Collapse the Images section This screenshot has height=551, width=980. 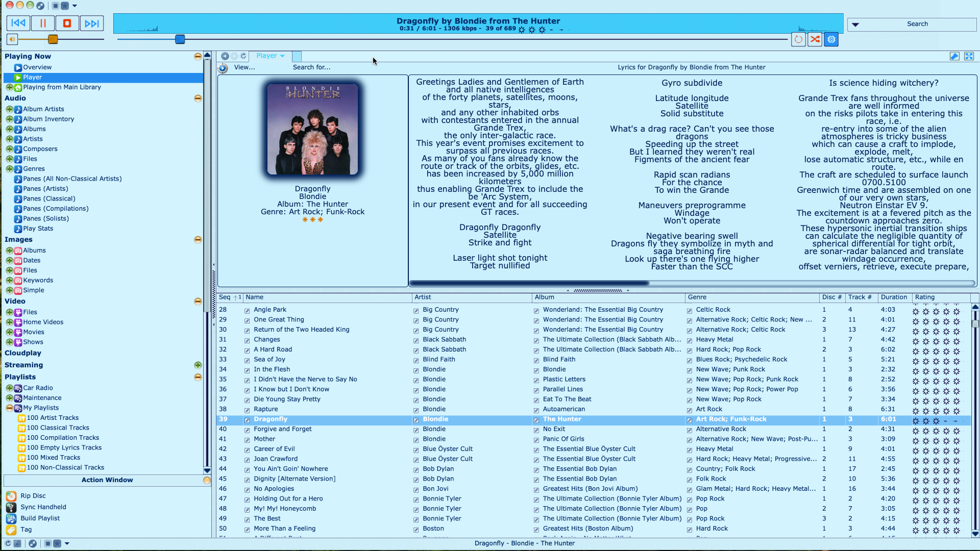(x=198, y=240)
